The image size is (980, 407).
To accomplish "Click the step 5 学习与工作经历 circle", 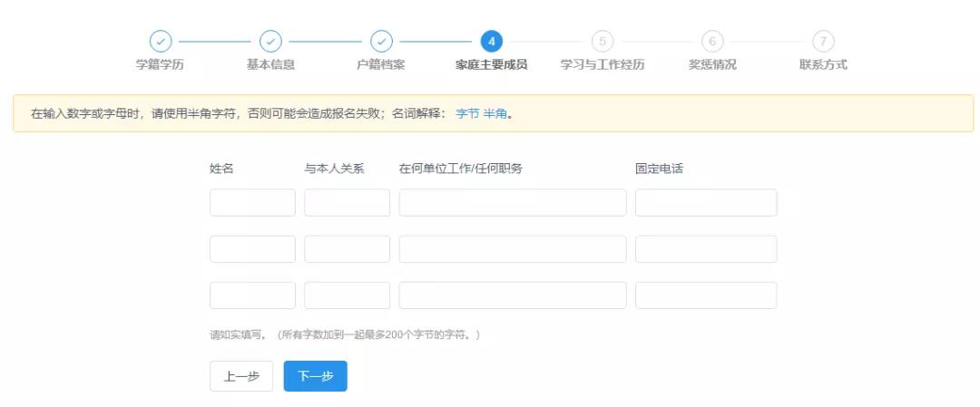I will (602, 42).
